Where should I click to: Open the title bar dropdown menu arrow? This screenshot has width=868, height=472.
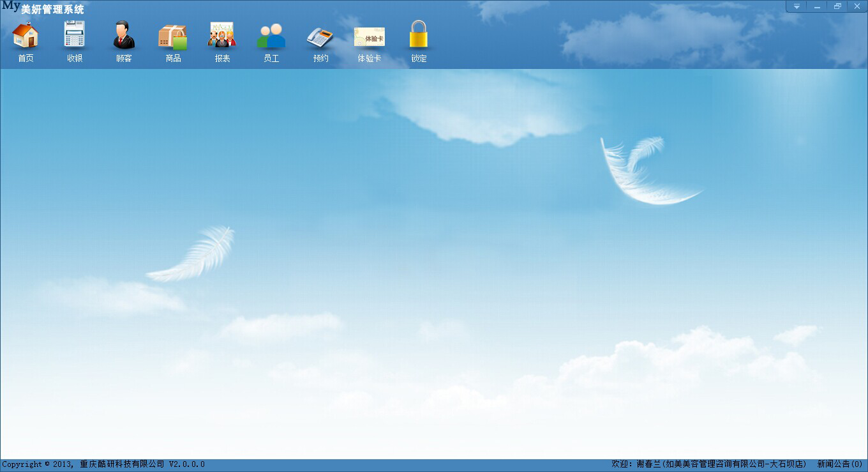pyautogui.click(x=797, y=6)
